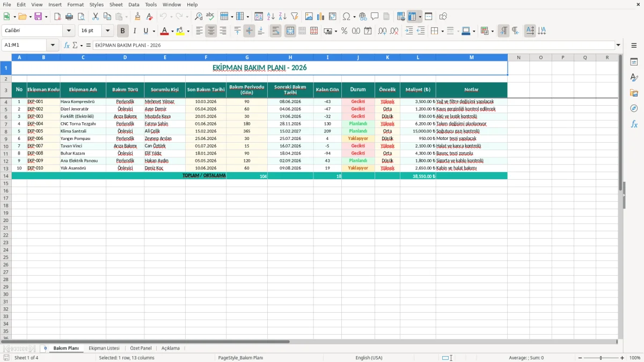Insert a chart
Viewport: 644px width, 362px height.
321,17
